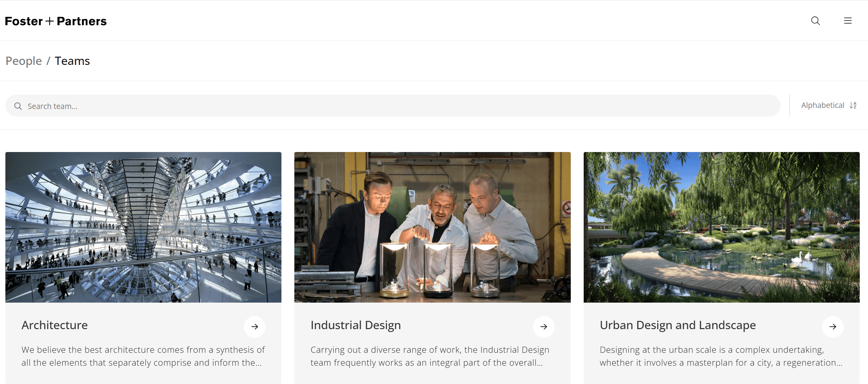Image resolution: width=868 pixels, height=384 pixels.
Task: Click the Industrial Design arrow button
Action: 544,327
